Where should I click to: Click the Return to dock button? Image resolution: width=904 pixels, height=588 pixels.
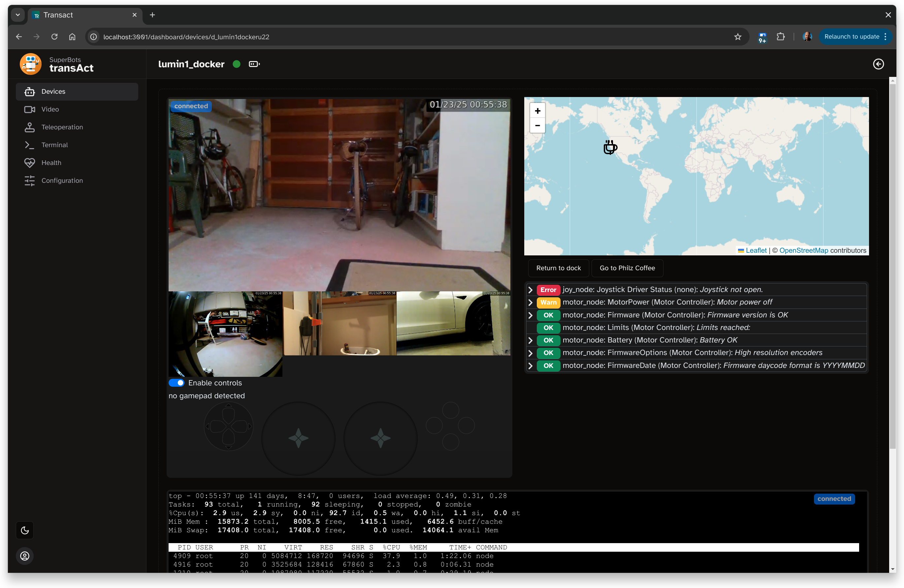pyautogui.click(x=558, y=268)
